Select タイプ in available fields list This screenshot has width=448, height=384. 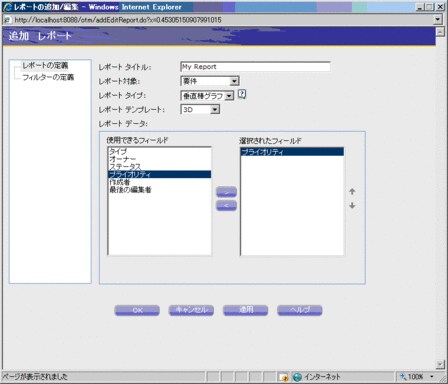(159, 151)
